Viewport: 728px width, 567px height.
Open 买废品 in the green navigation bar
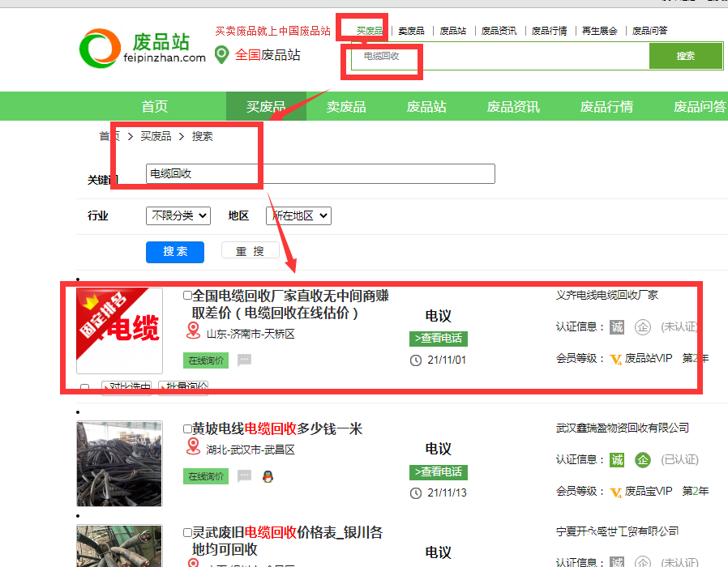click(266, 107)
